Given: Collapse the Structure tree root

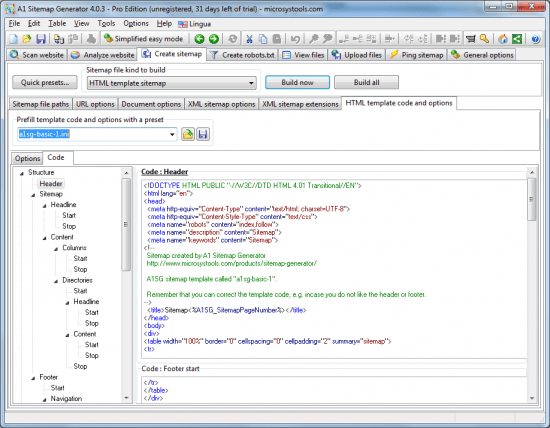Looking at the screenshot, I should pyautogui.click(x=22, y=173).
